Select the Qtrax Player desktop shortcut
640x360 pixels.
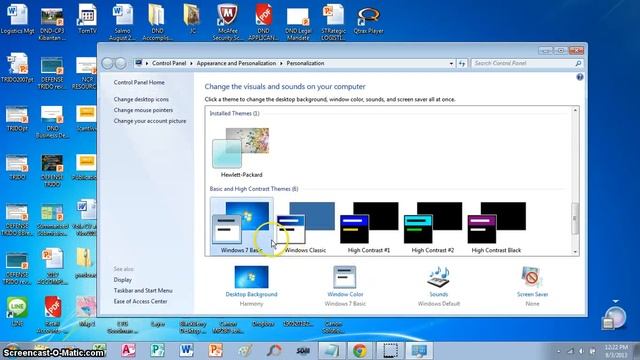tap(368, 20)
